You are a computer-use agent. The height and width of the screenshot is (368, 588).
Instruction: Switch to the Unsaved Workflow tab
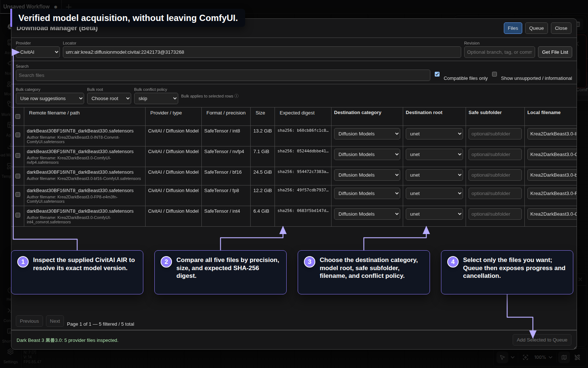tap(31, 7)
